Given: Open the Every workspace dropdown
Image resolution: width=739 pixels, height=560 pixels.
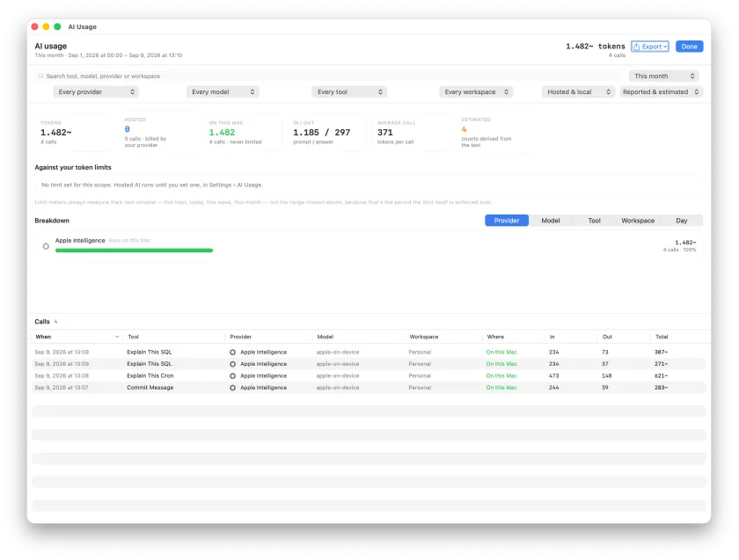Looking at the screenshot, I should pos(476,91).
